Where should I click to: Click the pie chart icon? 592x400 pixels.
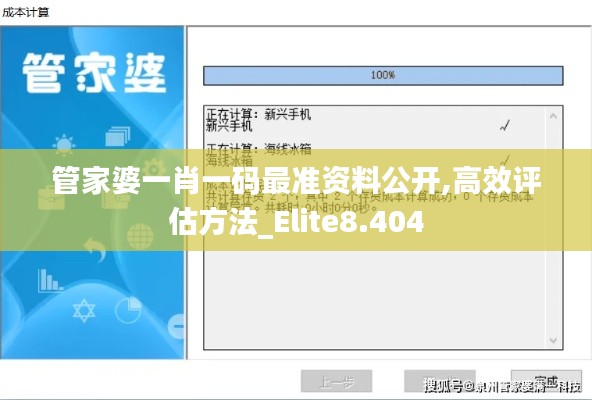coord(128,310)
